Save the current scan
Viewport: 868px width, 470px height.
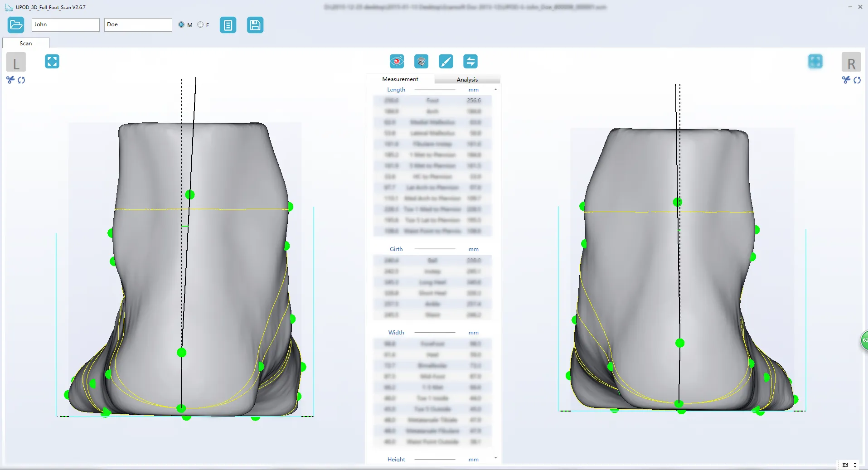(255, 25)
